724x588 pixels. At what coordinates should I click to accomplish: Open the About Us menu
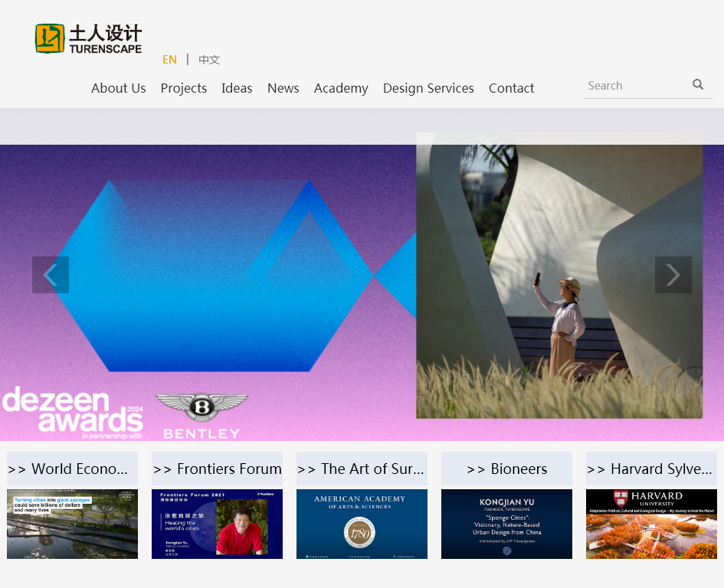coord(118,88)
